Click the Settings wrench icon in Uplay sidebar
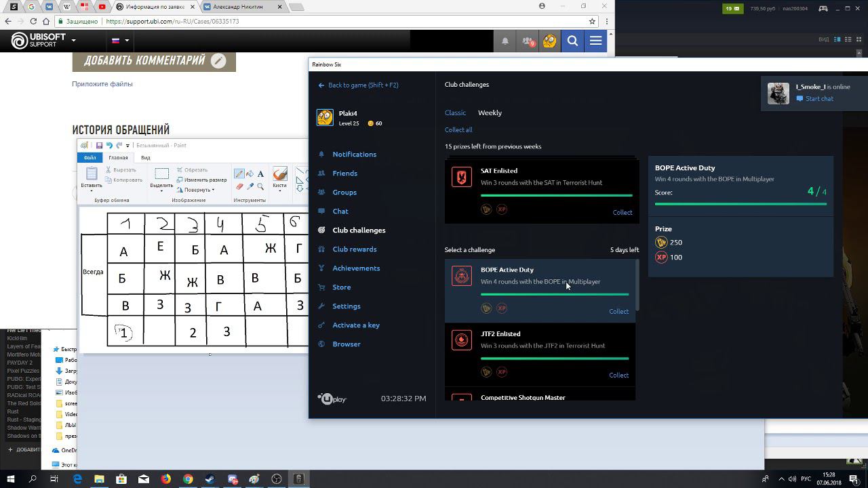868x488 pixels. pos(321,306)
